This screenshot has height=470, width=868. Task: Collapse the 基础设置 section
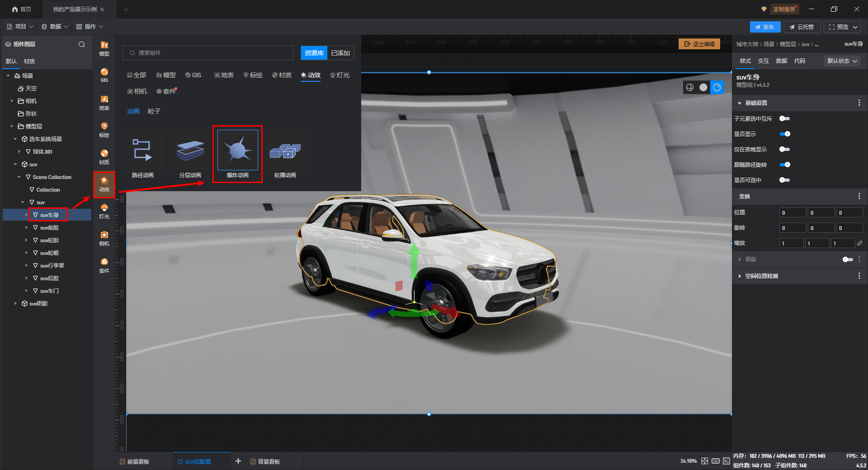tap(740, 103)
